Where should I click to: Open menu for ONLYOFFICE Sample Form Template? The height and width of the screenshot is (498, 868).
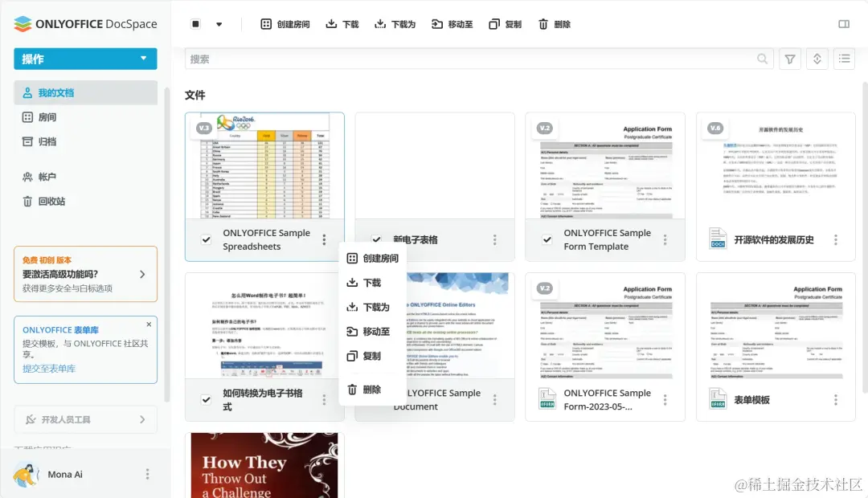(665, 239)
